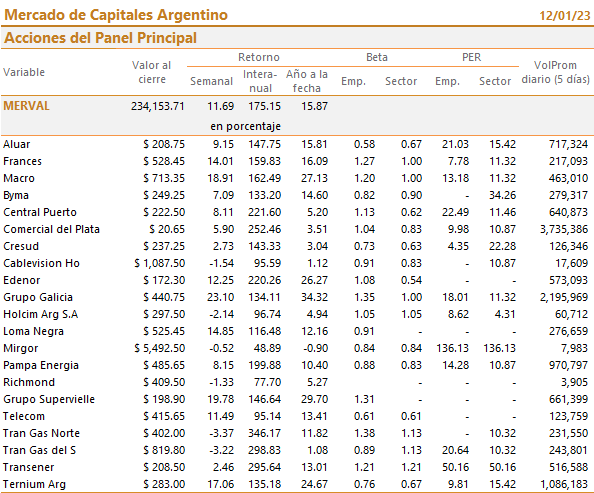Click the Mercado de Capitales Argentino title
Screen dimensions: 594x493
coord(116,15)
